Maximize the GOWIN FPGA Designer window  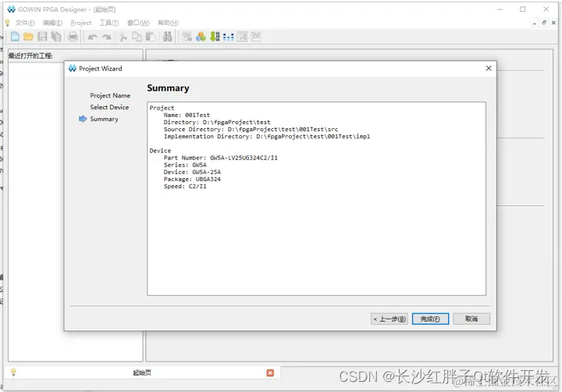tap(523, 9)
